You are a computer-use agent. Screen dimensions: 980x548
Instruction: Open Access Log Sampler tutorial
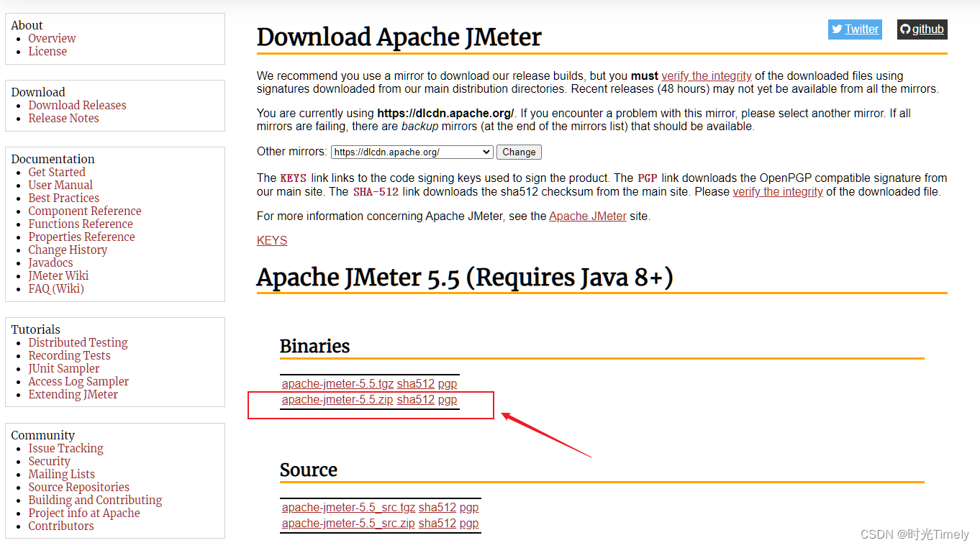[x=78, y=381]
